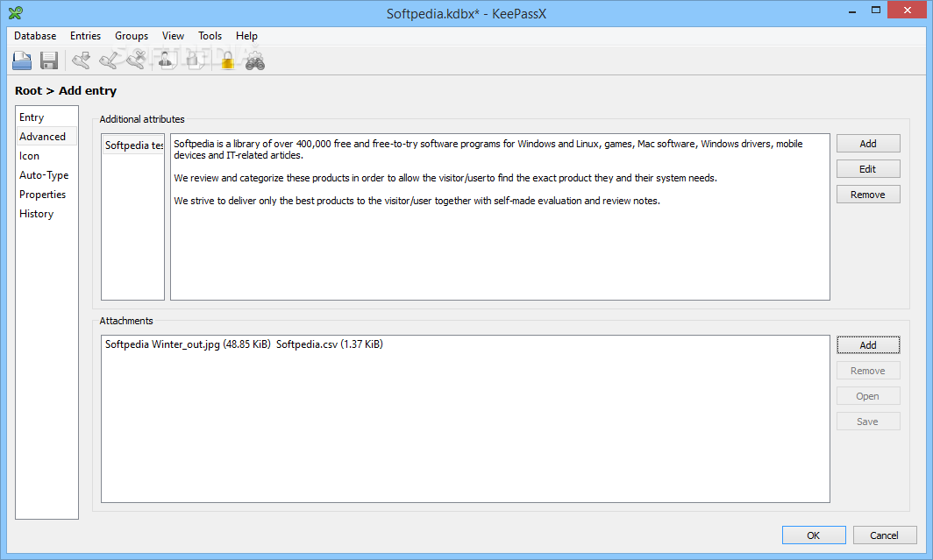Viewport: 933px width, 560px height.
Task: Confirm the entry with OK
Action: point(814,535)
